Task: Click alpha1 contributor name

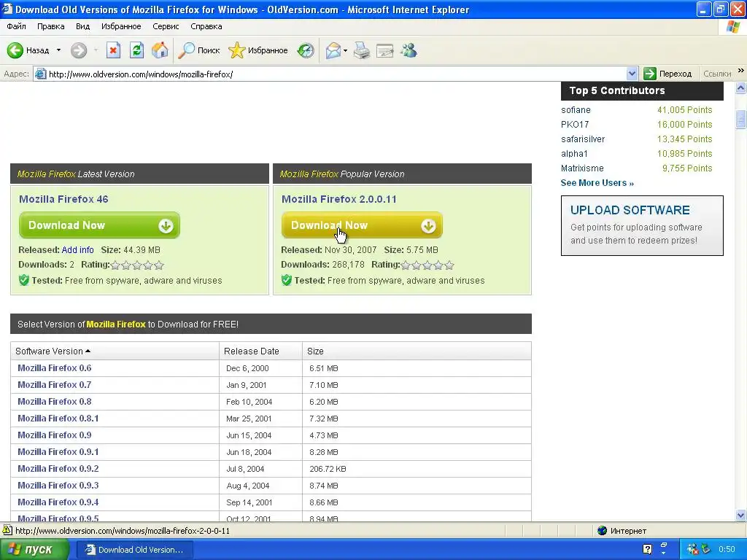Action: (x=574, y=154)
